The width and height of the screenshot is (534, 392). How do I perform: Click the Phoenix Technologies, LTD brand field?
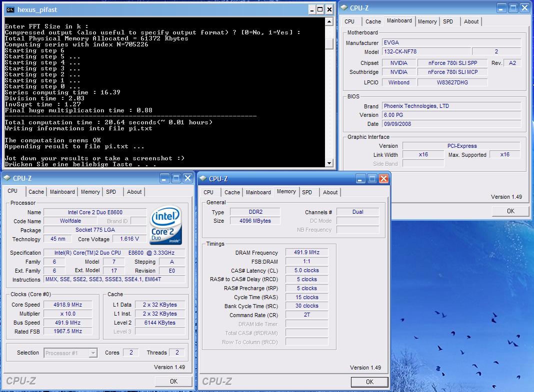[451, 106]
